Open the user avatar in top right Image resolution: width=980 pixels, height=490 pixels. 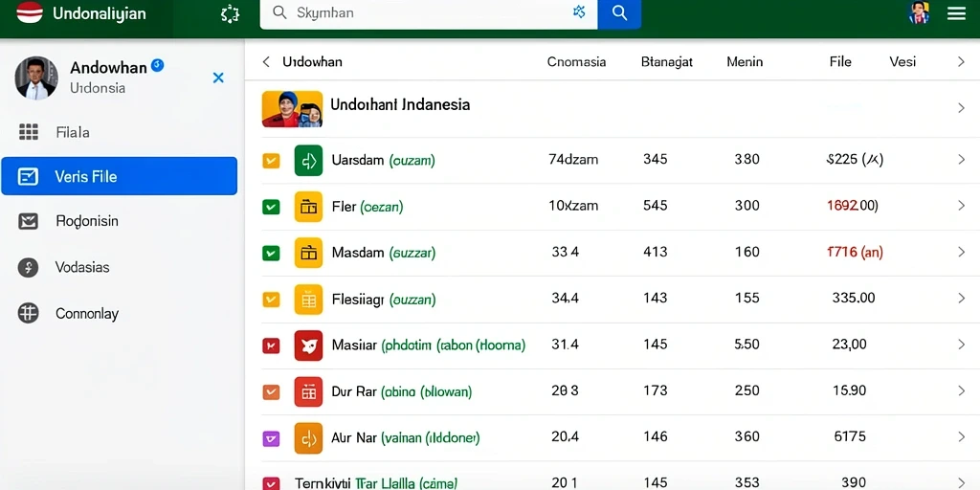coord(919,13)
